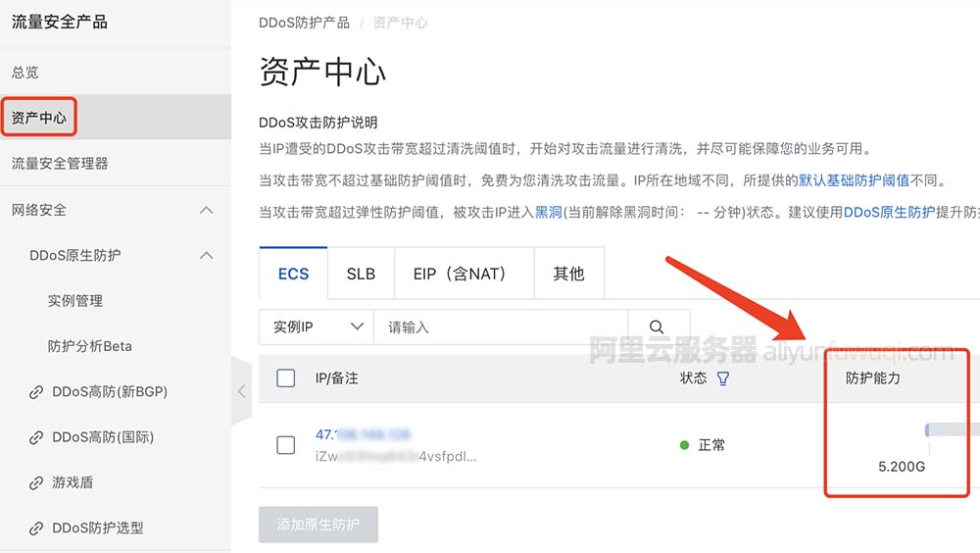Toggle the select-all checkbox in table header
The width and height of the screenshot is (980, 553).
pos(286,378)
